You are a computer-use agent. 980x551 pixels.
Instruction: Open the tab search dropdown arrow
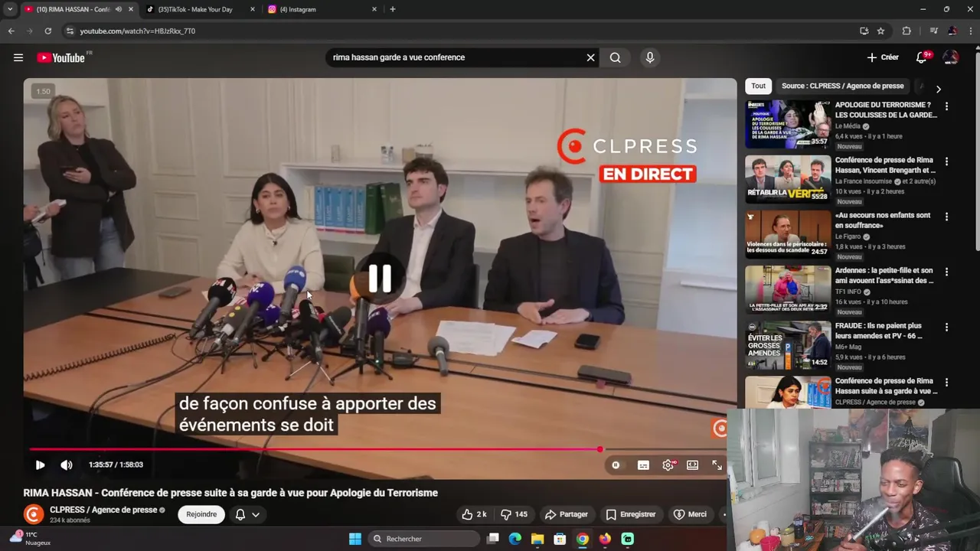pyautogui.click(x=10, y=9)
